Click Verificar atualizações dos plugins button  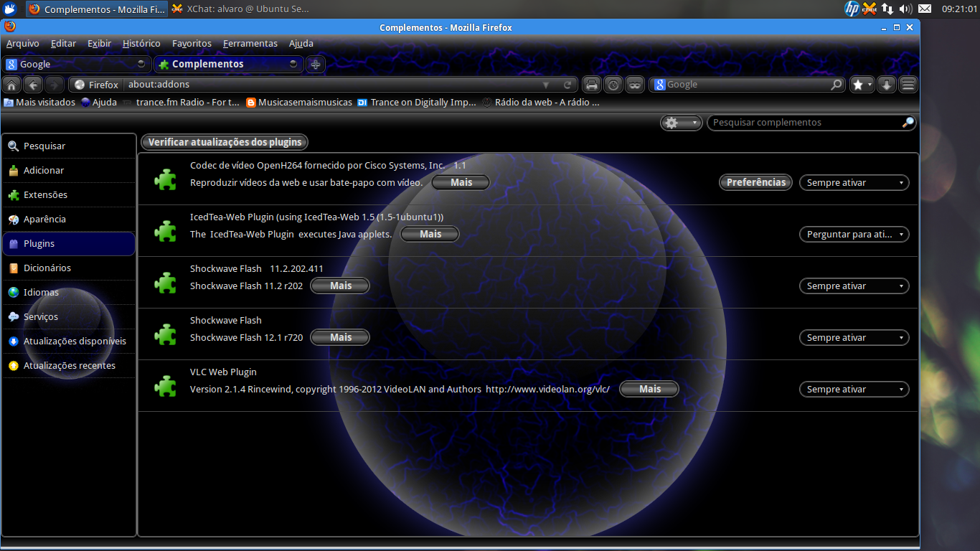tap(225, 142)
